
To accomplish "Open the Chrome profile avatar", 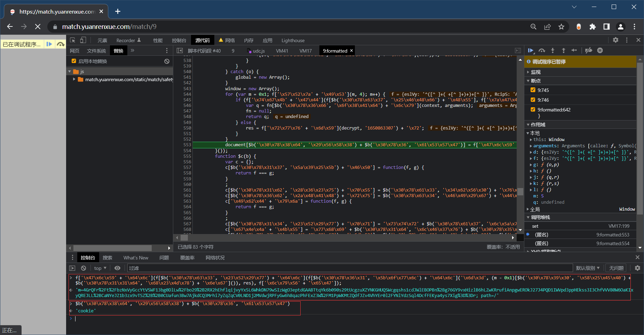I will tap(620, 27).
